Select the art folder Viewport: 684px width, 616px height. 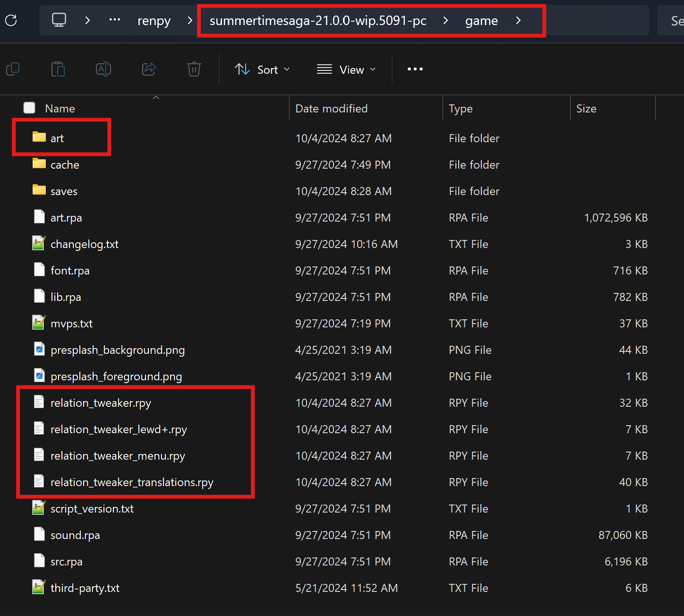[x=57, y=138]
